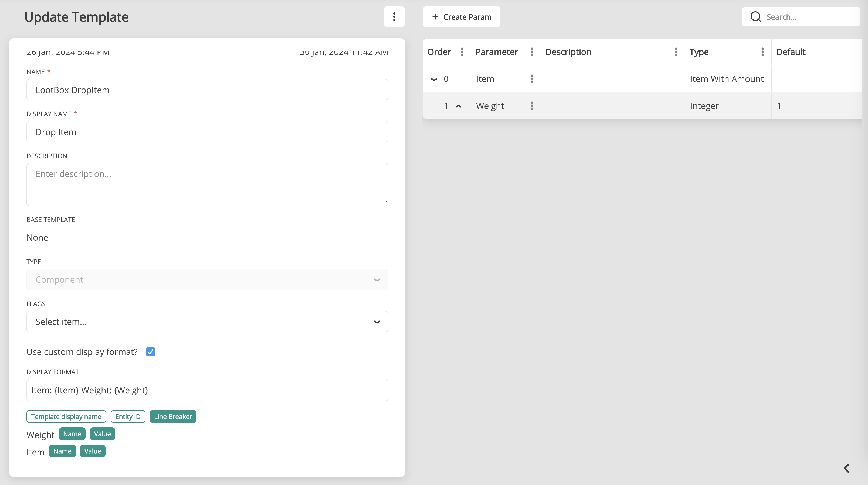Open Type column header options
Image resolution: width=868 pixels, height=485 pixels.
tap(762, 52)
